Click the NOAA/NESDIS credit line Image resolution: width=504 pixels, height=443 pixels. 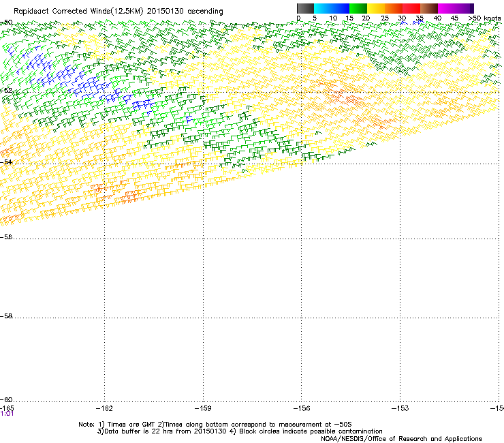[x=401, y=439]
